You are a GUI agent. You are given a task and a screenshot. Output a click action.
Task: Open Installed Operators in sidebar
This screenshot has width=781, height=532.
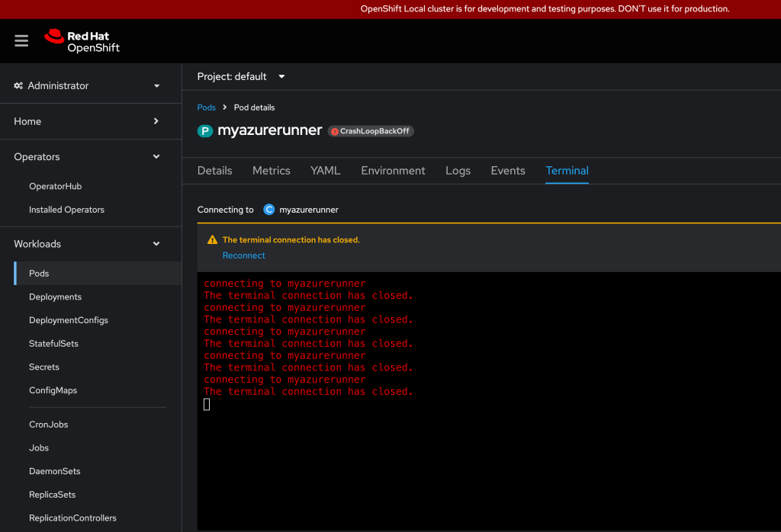(x=67, y=210)
